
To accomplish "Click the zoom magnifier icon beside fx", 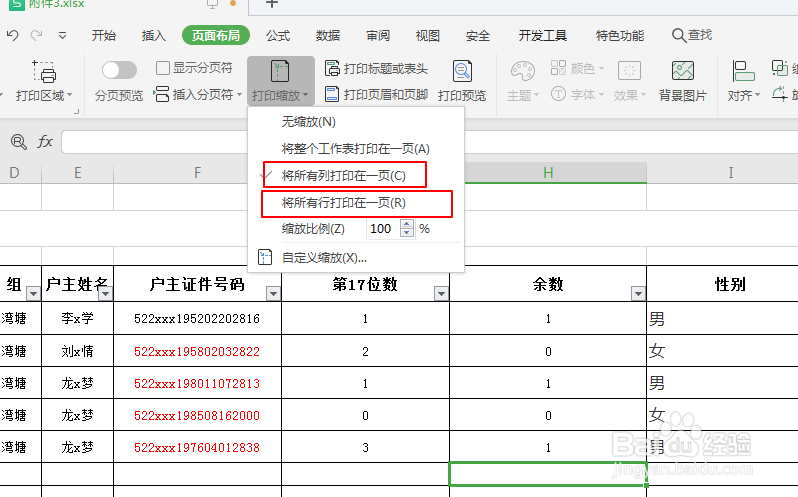I will point(19,141).
